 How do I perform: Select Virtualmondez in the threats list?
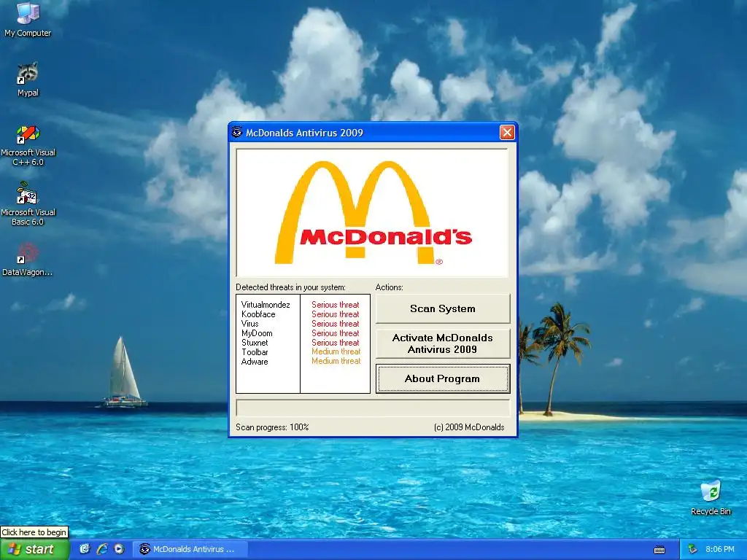(x=266, y=305)
